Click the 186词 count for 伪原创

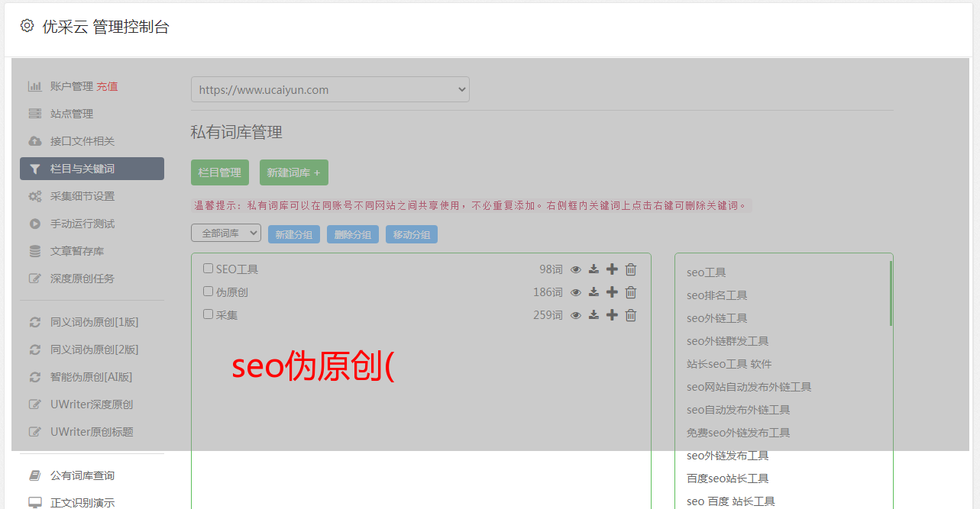pos(548,292)
